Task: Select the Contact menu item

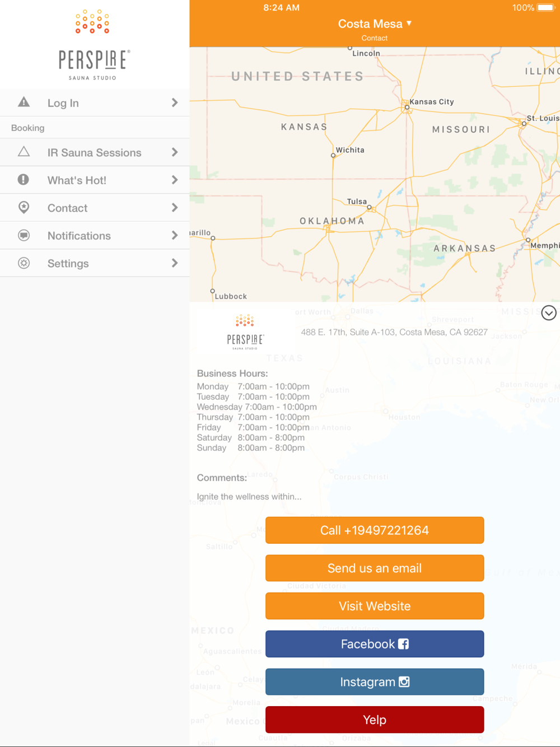Action: (95, 208)
